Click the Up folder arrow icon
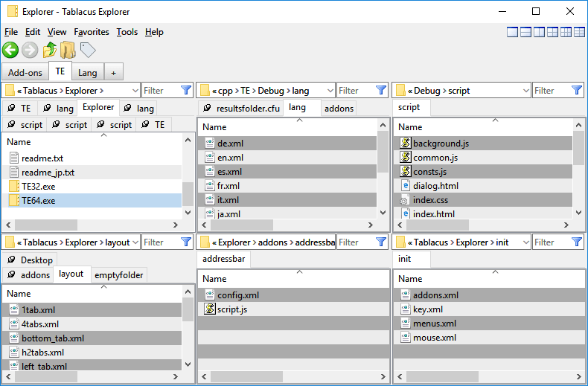 49,51
